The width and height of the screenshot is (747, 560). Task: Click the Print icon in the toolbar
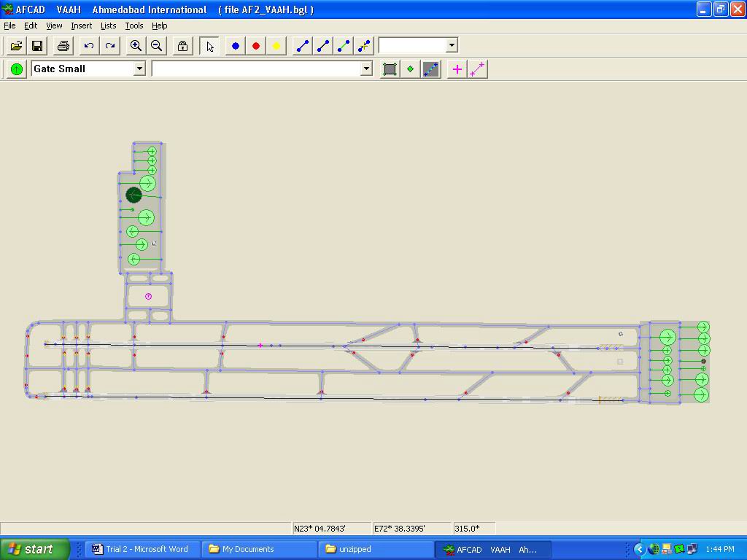[x=63, y=46]
